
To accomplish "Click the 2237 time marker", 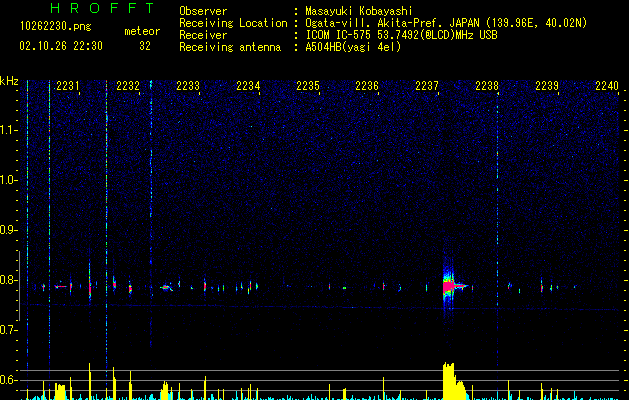I will tap(427, 86).
